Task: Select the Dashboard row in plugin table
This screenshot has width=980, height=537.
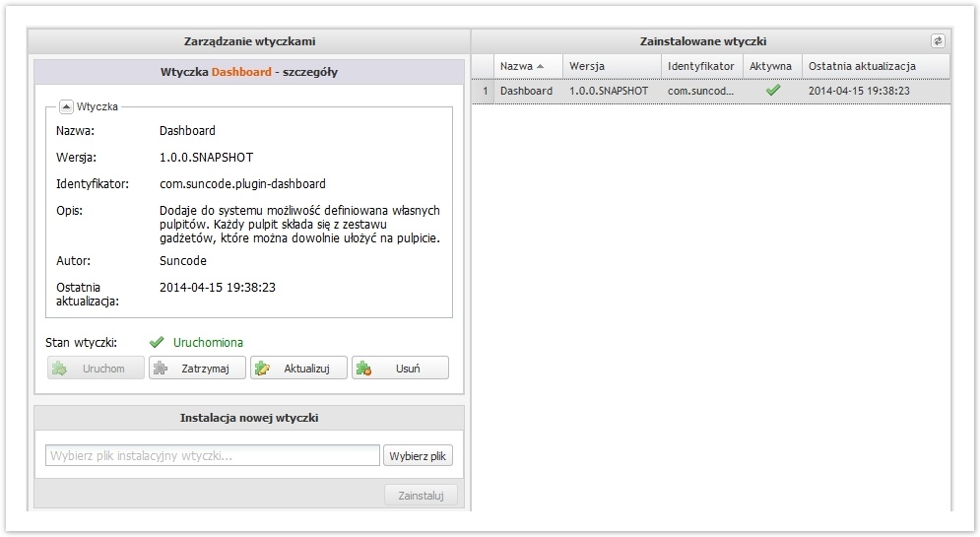Action: (526, 91)
